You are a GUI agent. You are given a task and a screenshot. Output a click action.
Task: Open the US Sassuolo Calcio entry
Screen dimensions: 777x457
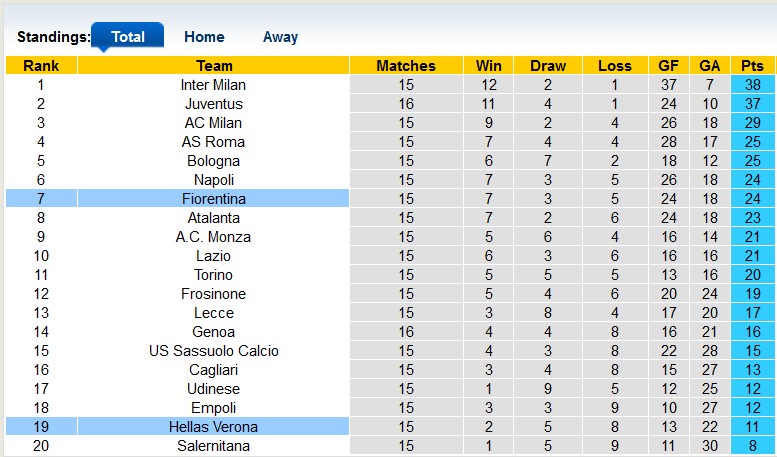click(214, 351)
